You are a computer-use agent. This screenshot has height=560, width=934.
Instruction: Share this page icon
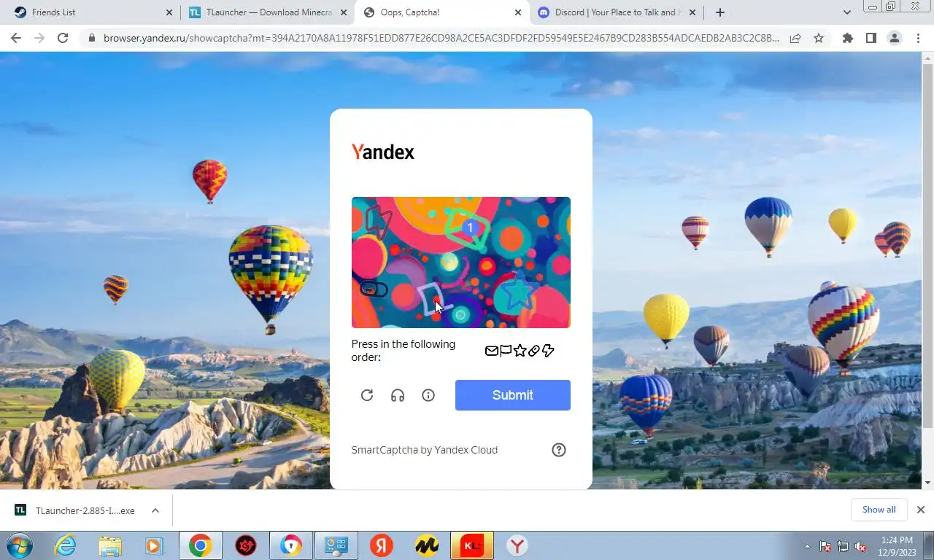click(795, 38)
